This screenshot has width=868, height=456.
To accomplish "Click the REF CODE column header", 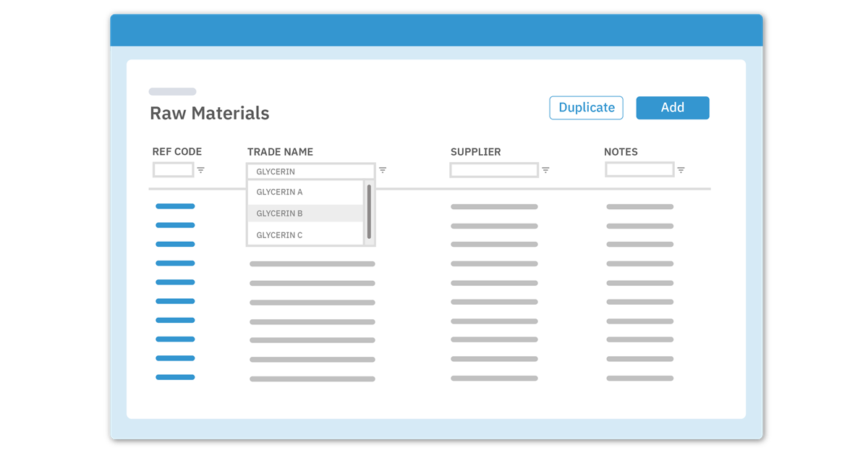I will (x=177, y=152).
